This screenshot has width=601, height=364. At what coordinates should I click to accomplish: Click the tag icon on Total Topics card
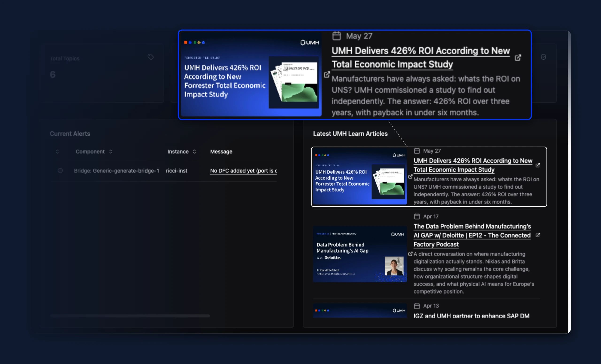(151, 57)
